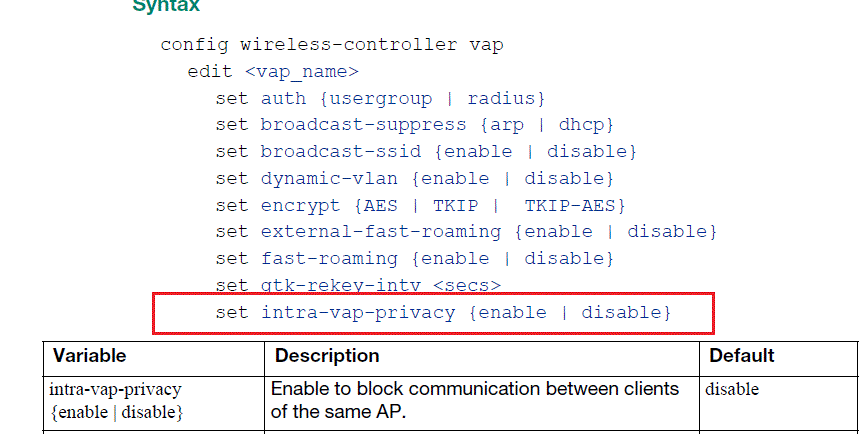Click the 'disable' default value cell

(732, 389)
